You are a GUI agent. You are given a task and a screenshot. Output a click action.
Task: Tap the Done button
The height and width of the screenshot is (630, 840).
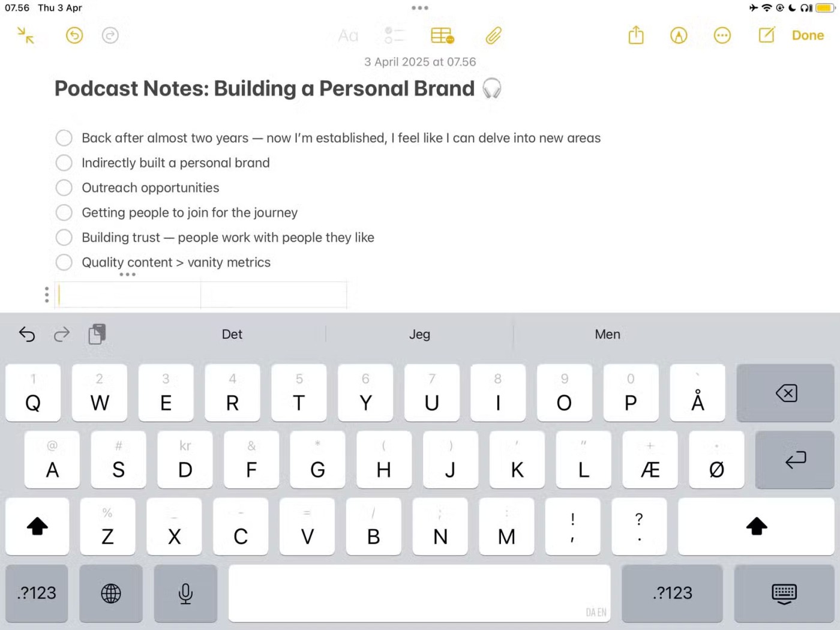click(808, 35)
